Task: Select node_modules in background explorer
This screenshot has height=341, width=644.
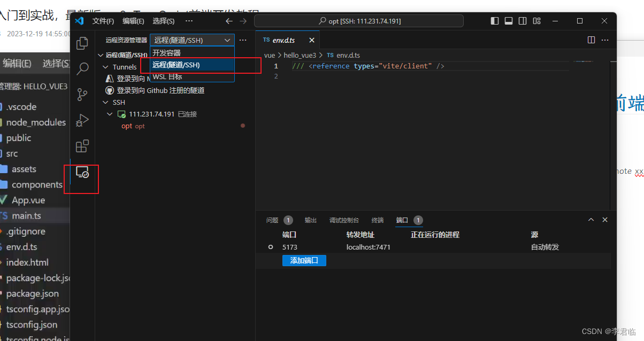Action: click(35, 122)
